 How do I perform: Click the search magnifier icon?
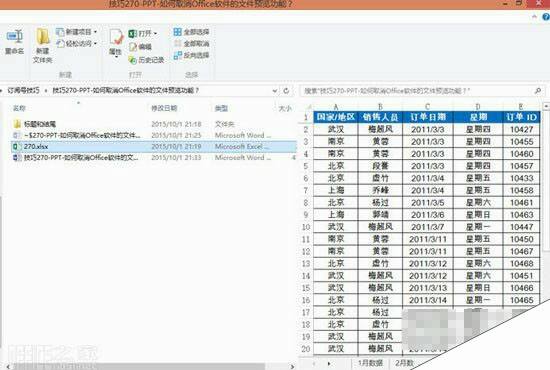(x=538, y=91)
